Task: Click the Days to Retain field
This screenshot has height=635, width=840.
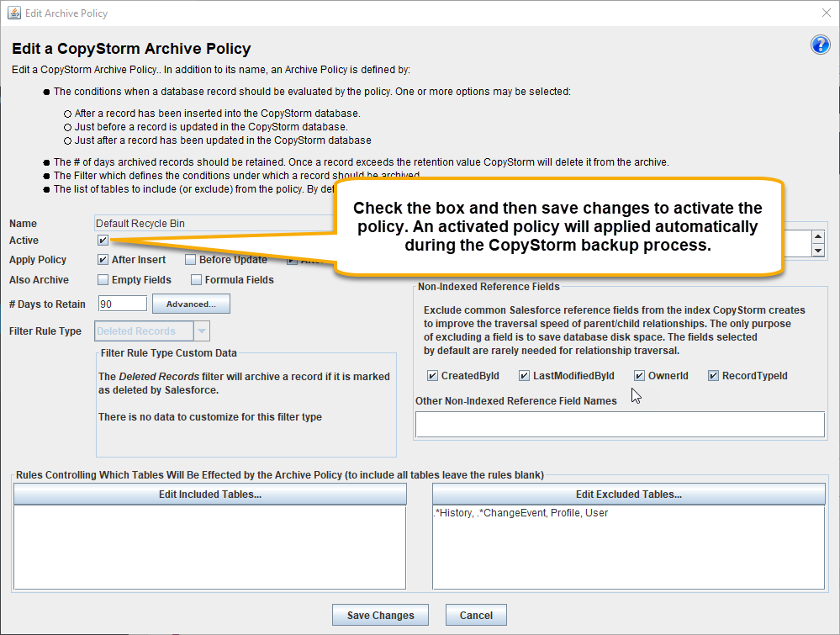Action: [123, 304]
